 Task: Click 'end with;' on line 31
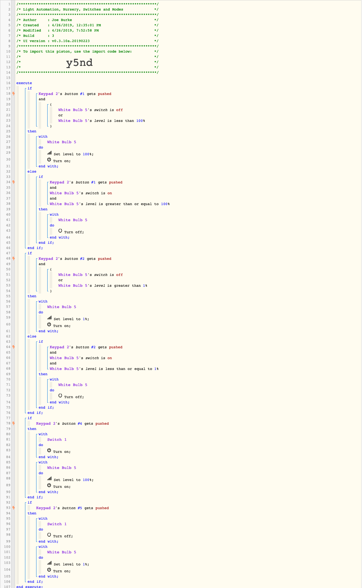pos(49,166)
